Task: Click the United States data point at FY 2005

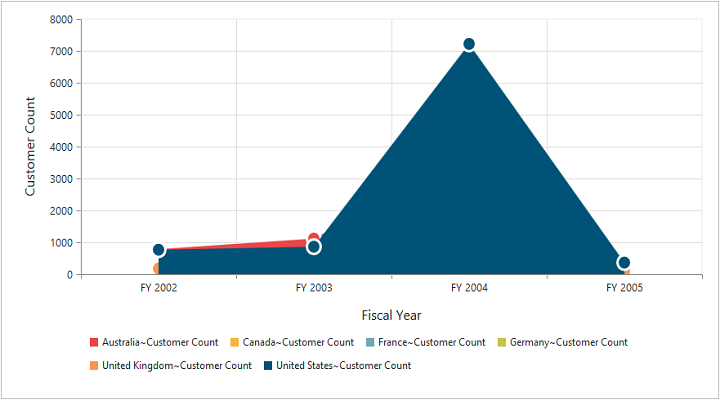Action: [x=624, y=263]
